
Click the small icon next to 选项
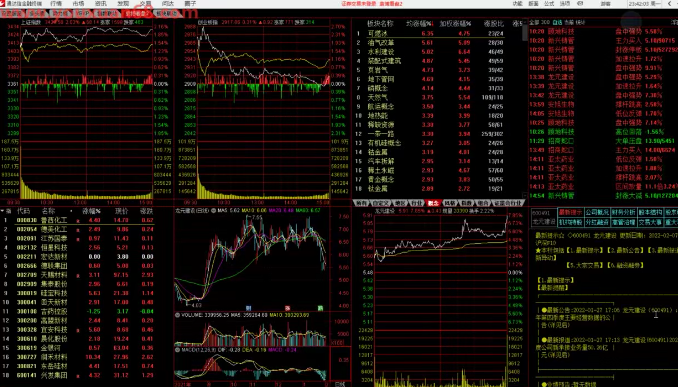point(580,3)
